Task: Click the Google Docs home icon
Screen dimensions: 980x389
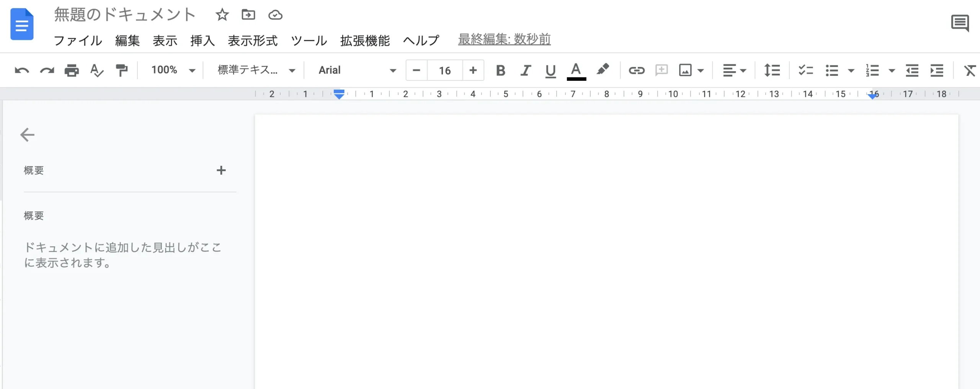Action: (x=22, y=24)
